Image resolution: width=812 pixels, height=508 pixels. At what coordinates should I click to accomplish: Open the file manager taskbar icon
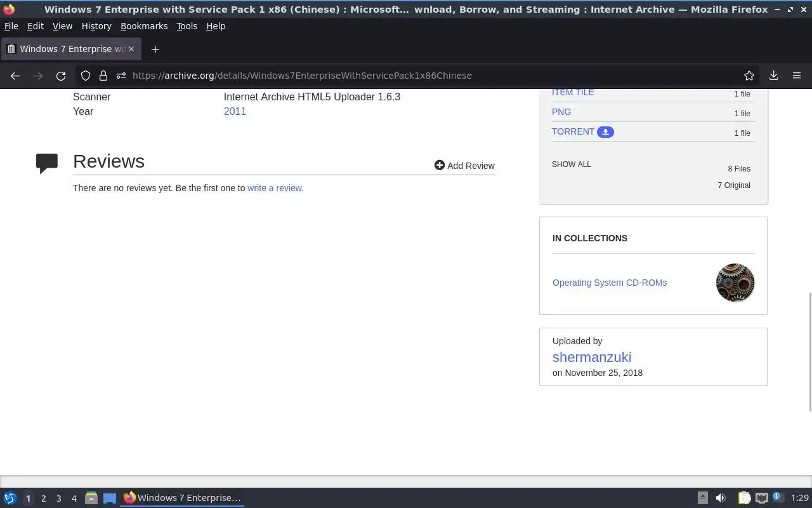pyautogui.click(x=91, y=498)
